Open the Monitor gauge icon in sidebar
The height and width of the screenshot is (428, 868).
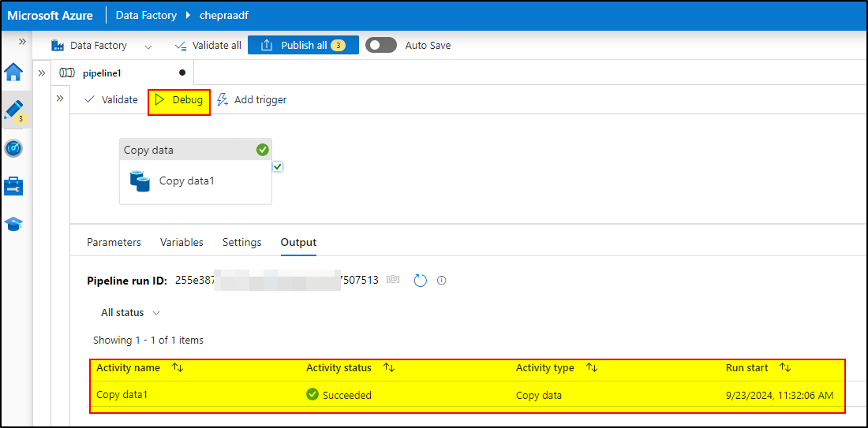(14, 149)
